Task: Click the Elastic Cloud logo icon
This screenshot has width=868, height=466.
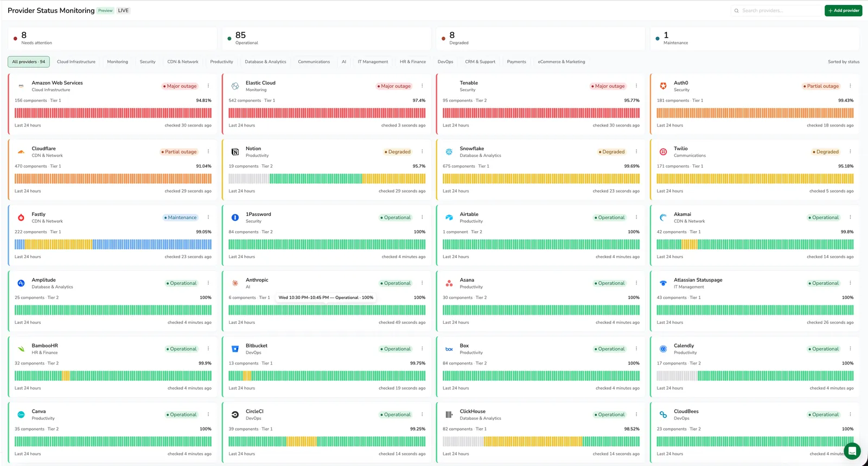Action: [x=235, y=86]
